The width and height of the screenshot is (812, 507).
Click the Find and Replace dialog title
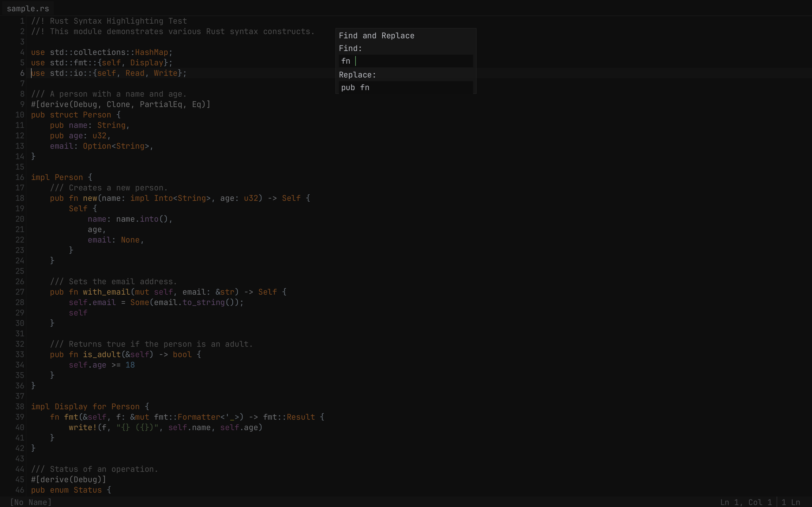coord(376,35)
